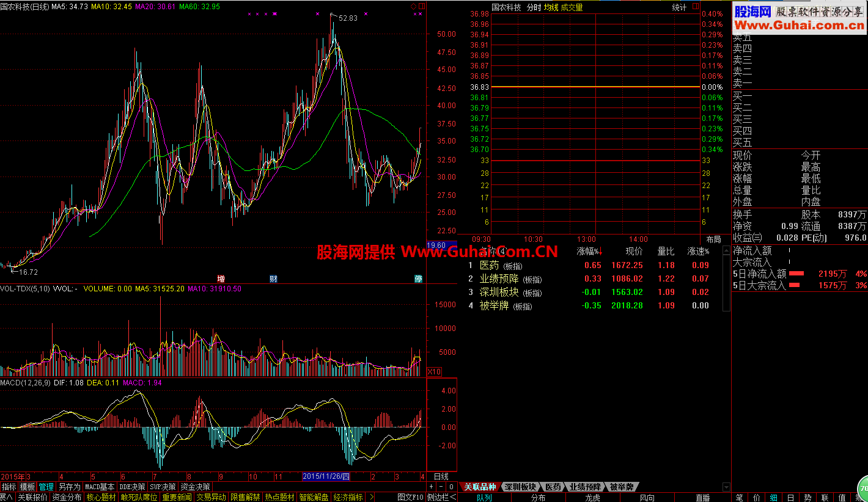The image size is (868, 502).
Task: Select the 关联品种 tab
Action: (x=480, y=487)
